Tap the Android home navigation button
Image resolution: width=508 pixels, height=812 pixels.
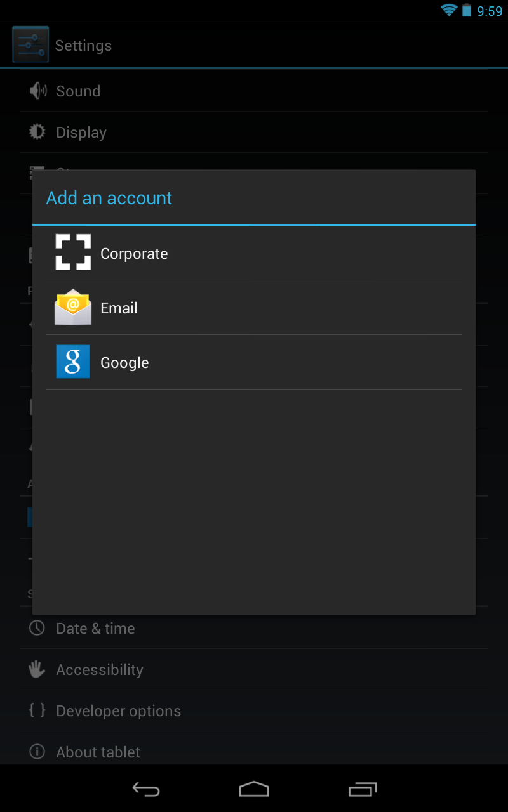(254, 789)
